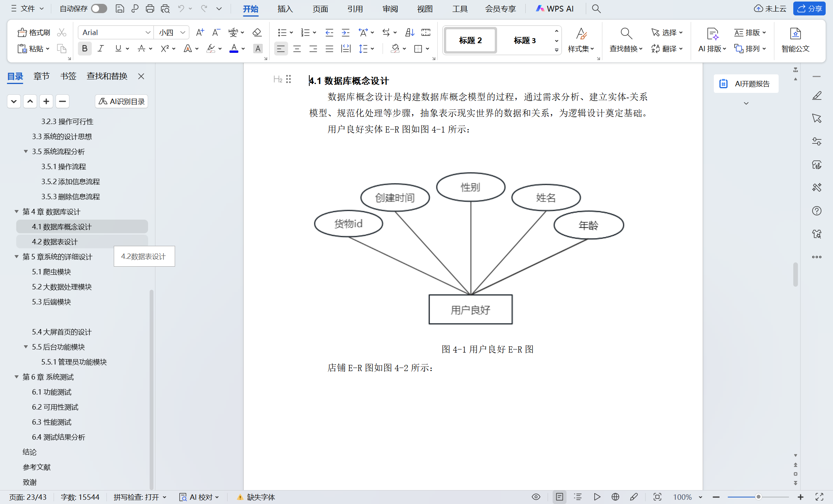
Task: Apply the 标题 3 style
Action: 524,40
